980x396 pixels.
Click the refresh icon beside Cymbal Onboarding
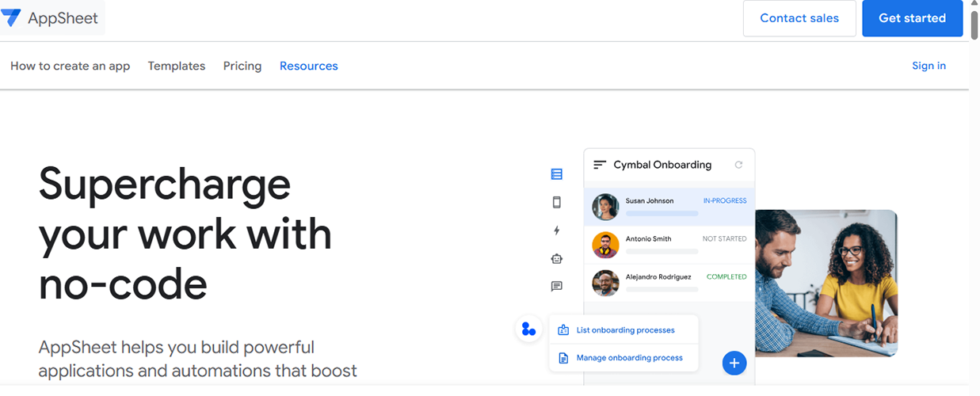(x=738, y=165)
